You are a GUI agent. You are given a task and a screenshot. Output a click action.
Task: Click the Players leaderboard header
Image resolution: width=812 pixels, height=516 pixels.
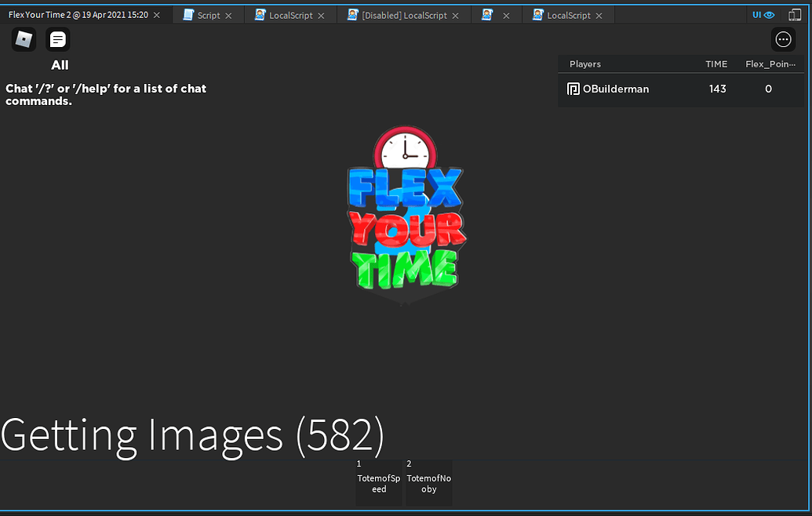(584, 64)
